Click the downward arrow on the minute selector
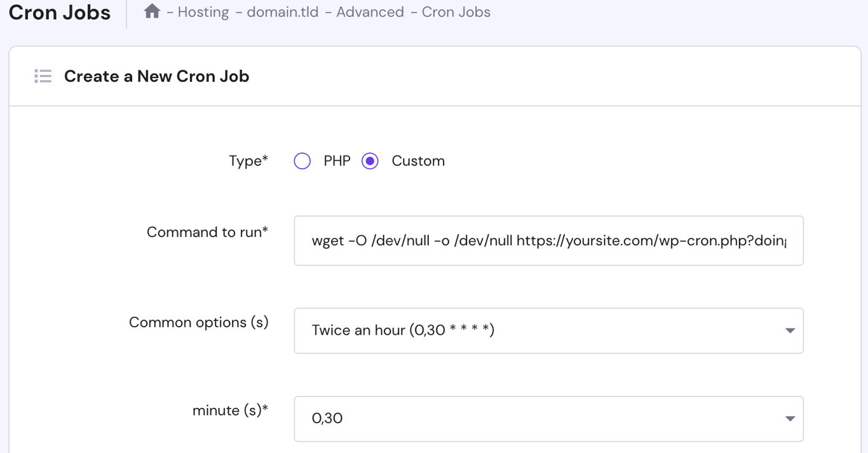Screen dimensions: 868x453 (x=789, y=418)
